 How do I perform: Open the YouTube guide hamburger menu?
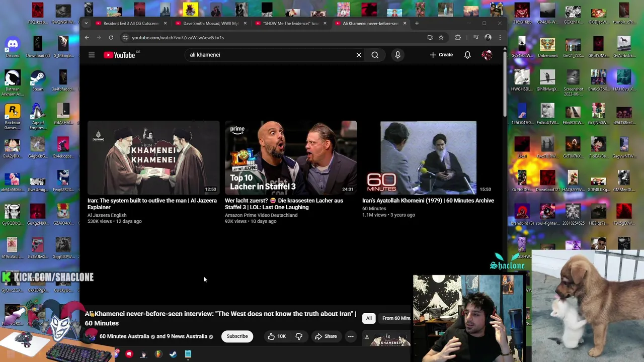click(x=92, y=55)
